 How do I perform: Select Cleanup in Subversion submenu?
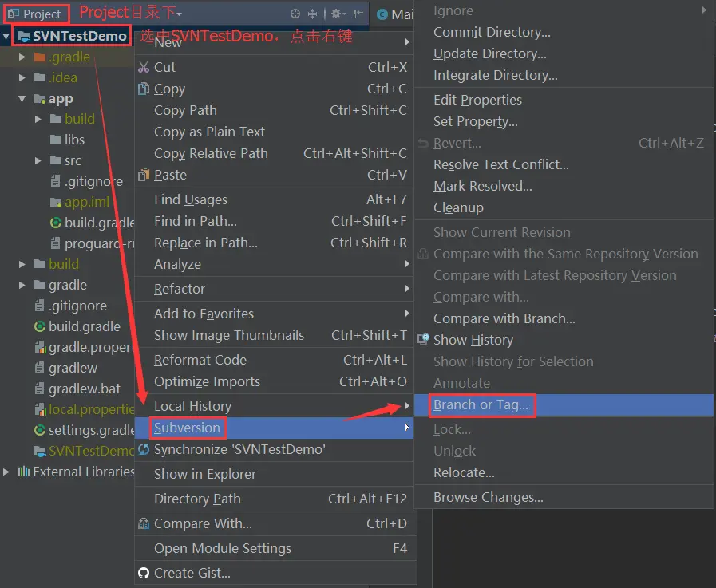564,207
